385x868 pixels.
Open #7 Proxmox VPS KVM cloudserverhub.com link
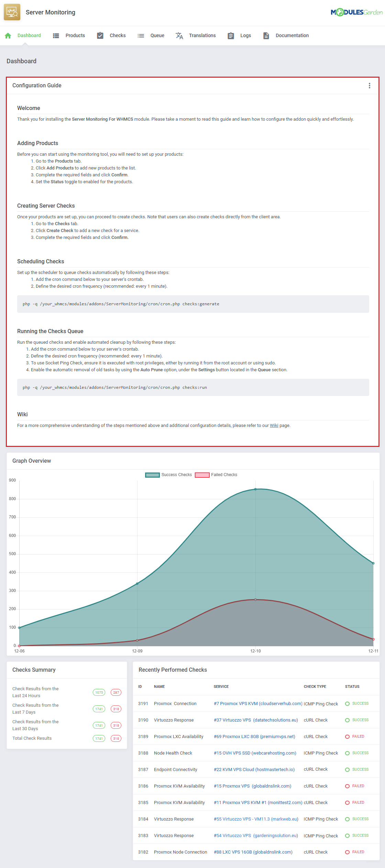[258, 703]
